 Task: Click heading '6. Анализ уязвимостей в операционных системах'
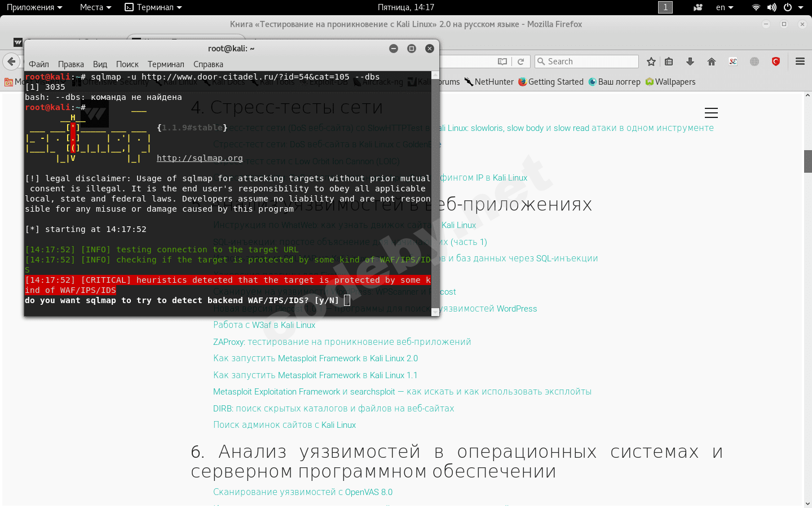pyautogui.click(x=457, y=461)
